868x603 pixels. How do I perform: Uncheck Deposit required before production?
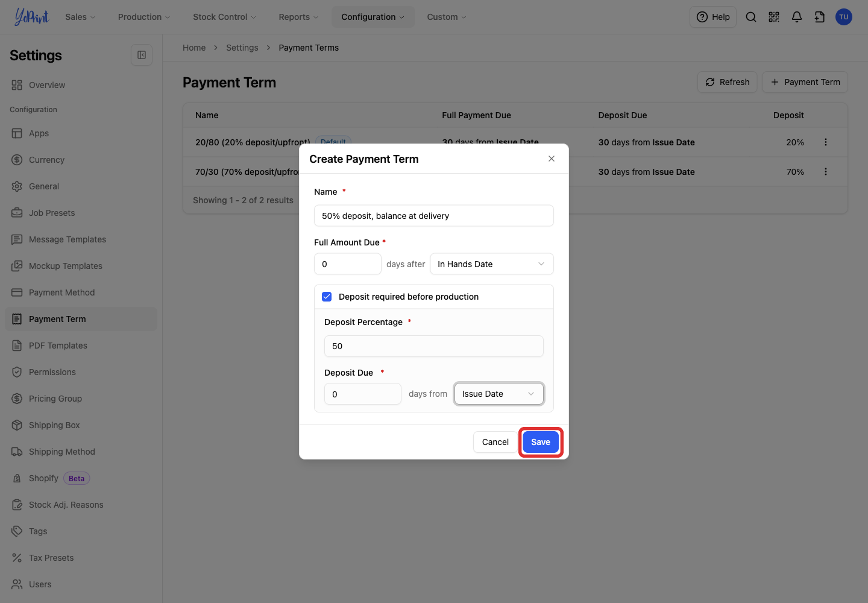(x=327, y=297)
